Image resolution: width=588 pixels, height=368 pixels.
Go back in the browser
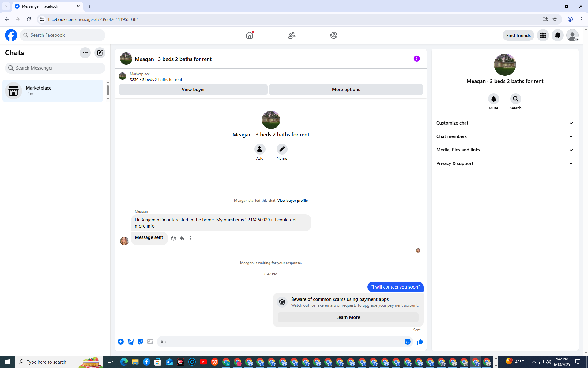click(7, 19)
